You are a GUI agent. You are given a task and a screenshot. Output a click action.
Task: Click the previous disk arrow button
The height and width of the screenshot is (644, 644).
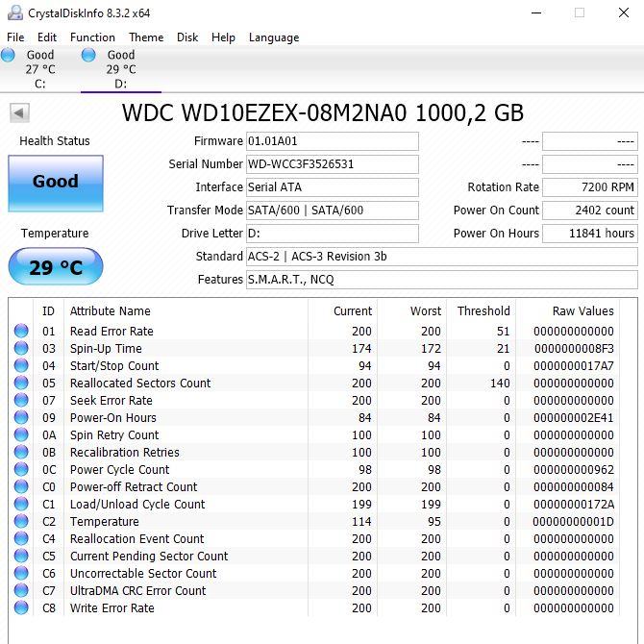(20, 113)
